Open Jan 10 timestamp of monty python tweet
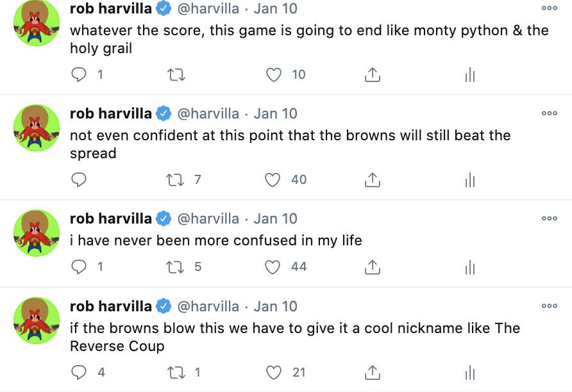The height and width of the screenshot is (392, 572). (x=276, y=9)
